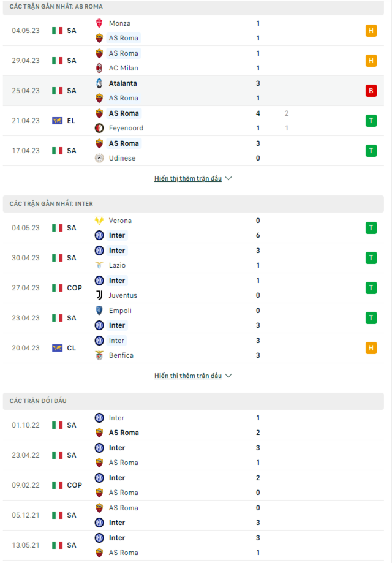Image resolution: width=392 pixels, height=563 pixels.
Task: Select the 09.02.22 COP head-to-head match row
Action: [194, 485]
